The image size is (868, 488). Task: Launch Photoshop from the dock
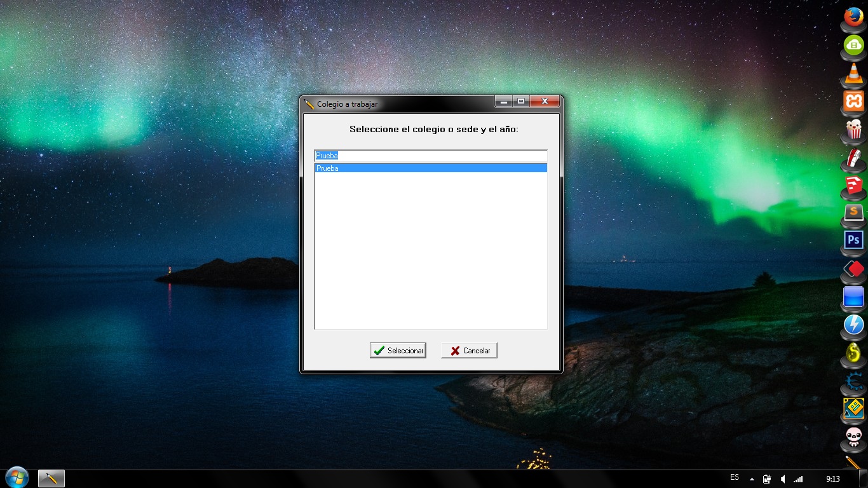[x=853, y=240]
